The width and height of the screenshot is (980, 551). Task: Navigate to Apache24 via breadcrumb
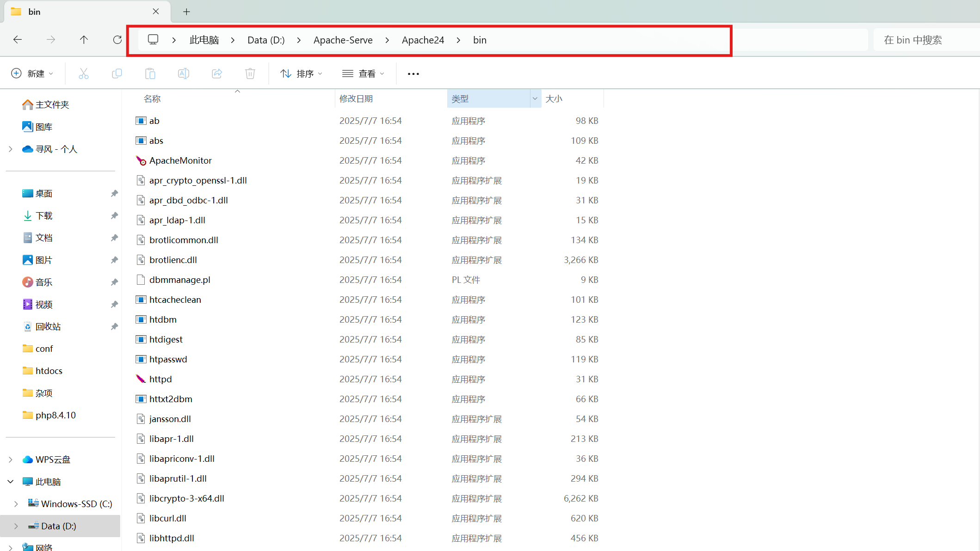tap(422, 40)
